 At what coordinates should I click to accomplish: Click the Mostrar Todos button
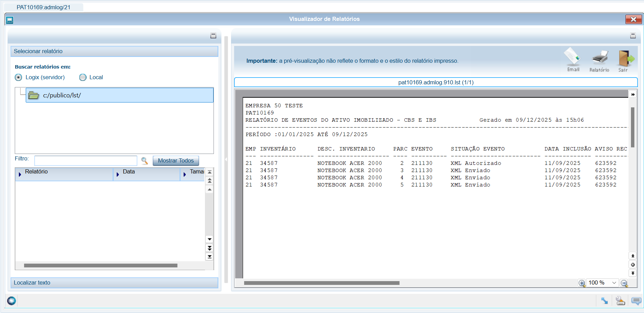point(176,161)
